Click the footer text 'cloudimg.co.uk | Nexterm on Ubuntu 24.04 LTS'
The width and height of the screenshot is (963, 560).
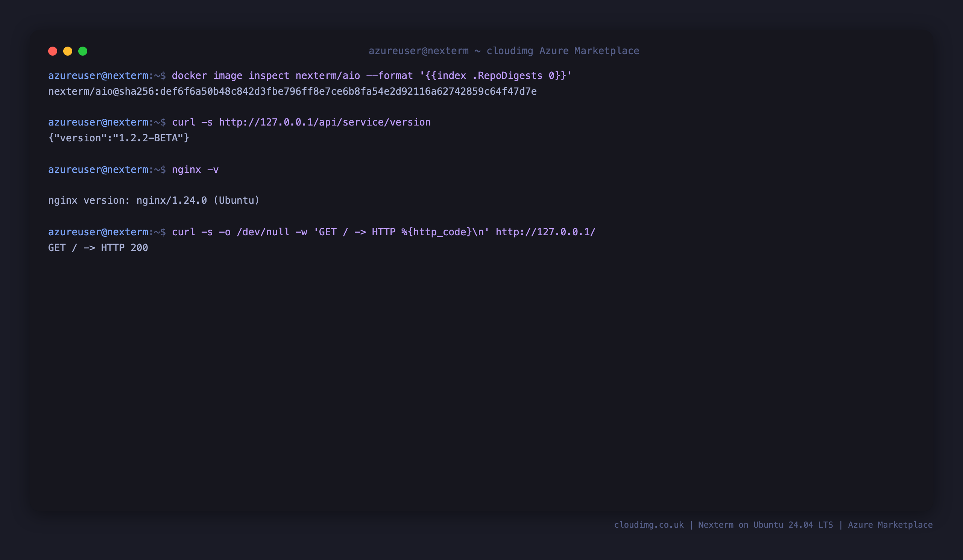pyautogui.click(x=723, y=525)
